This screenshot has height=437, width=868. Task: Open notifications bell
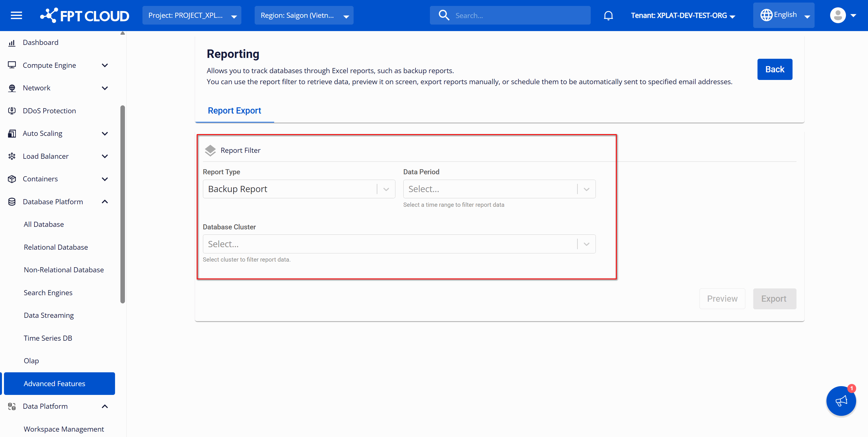click(608, 16)
